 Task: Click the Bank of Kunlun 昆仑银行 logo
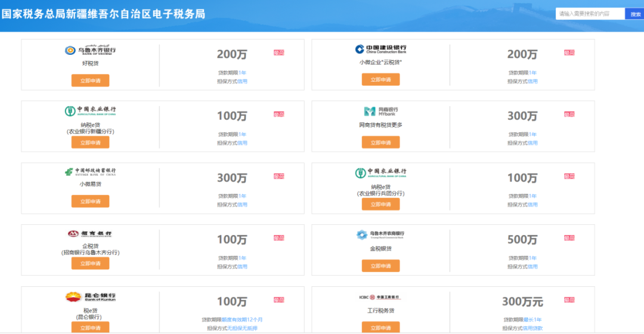tap(91, 296)
